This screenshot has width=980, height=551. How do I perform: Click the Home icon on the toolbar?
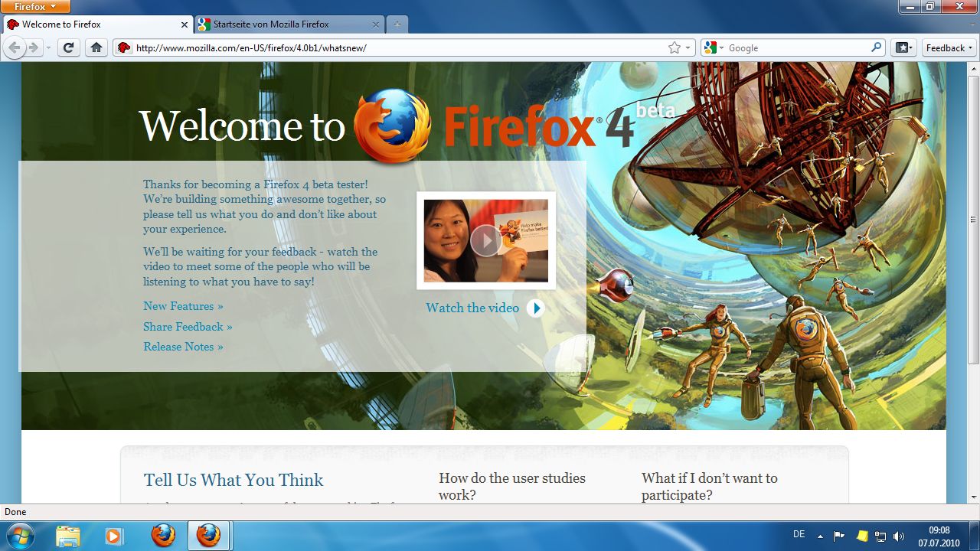96,47
